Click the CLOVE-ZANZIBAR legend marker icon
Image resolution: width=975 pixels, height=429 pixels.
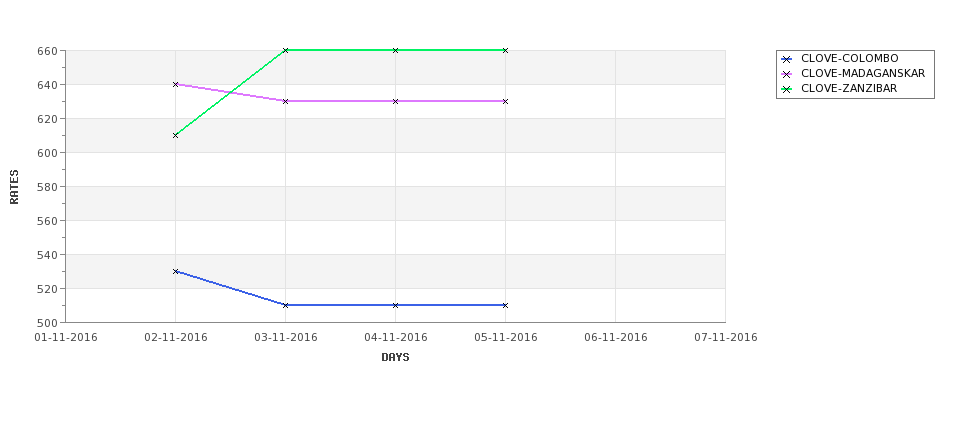pos(787,90)
